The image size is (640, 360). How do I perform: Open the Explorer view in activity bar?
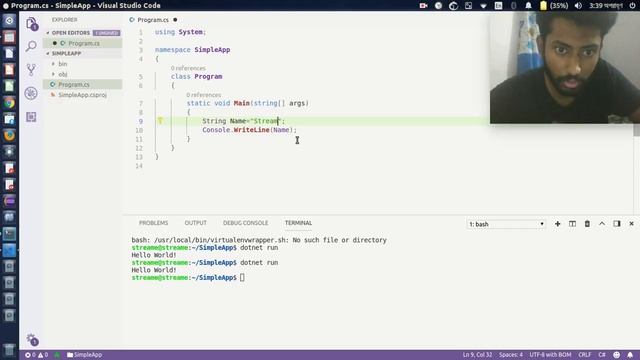coord(31,24)
